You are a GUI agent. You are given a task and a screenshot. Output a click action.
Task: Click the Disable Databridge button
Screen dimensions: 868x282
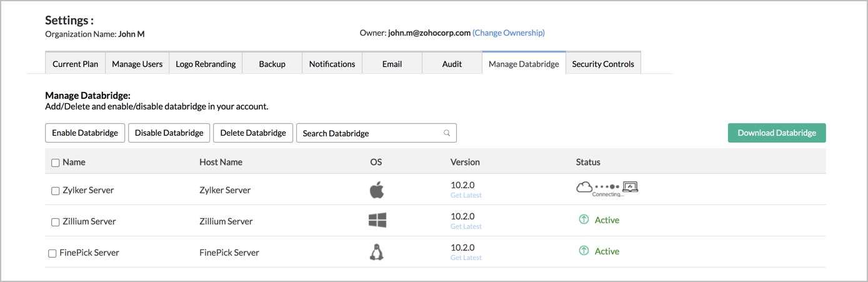pos(169,133)
